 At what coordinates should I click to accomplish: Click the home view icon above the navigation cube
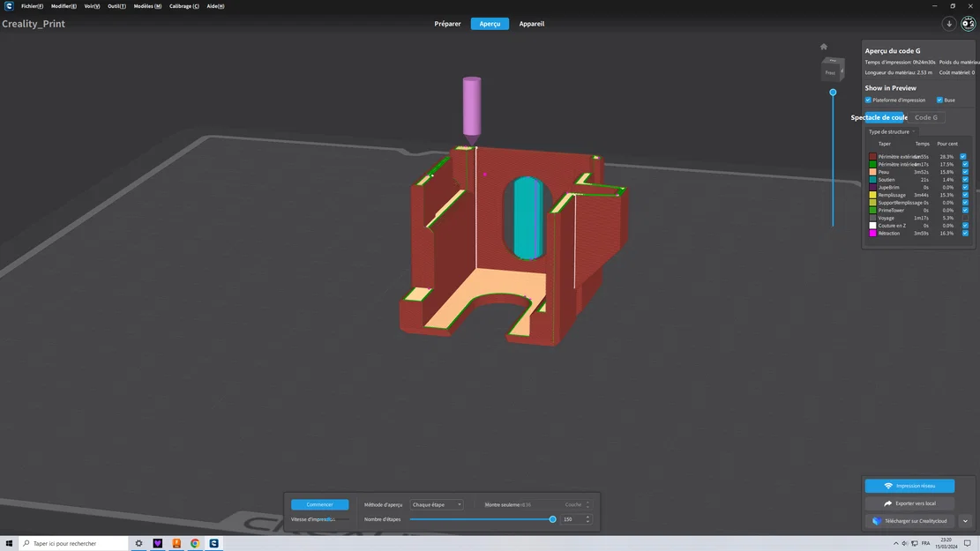pos(824,46)
